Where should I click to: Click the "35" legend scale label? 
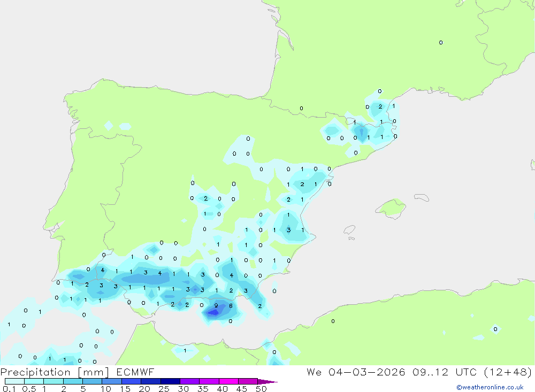(203, 389)
